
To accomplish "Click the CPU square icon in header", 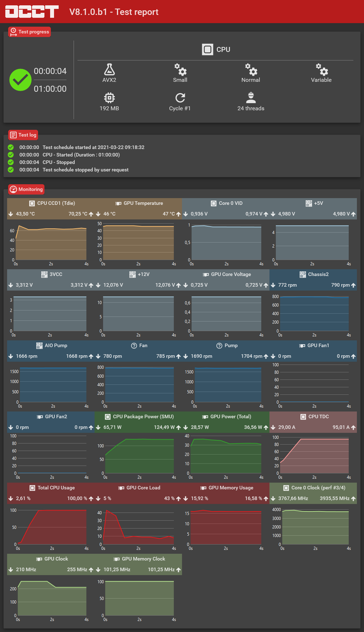I will coord(208,49).
